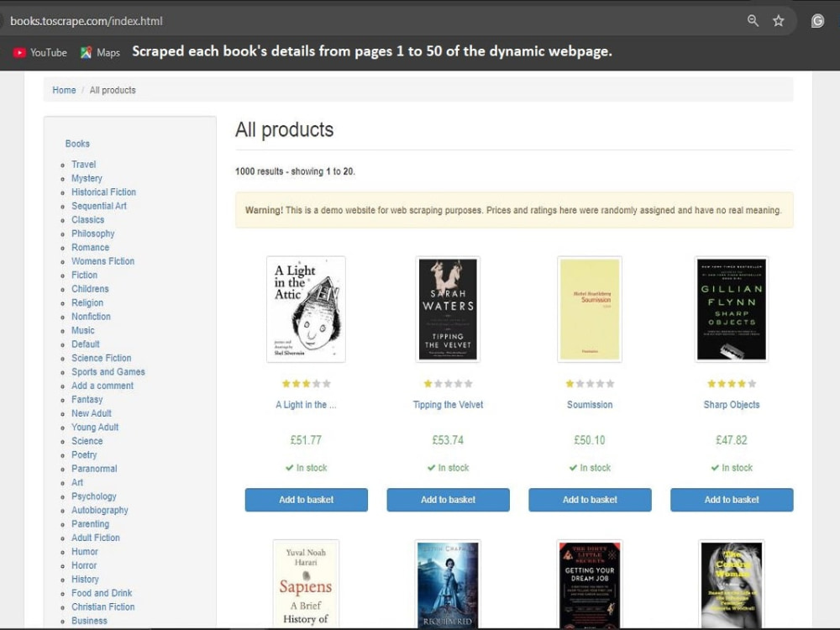
Task: Open the Humor category
Action: click(x=85, y=552)
